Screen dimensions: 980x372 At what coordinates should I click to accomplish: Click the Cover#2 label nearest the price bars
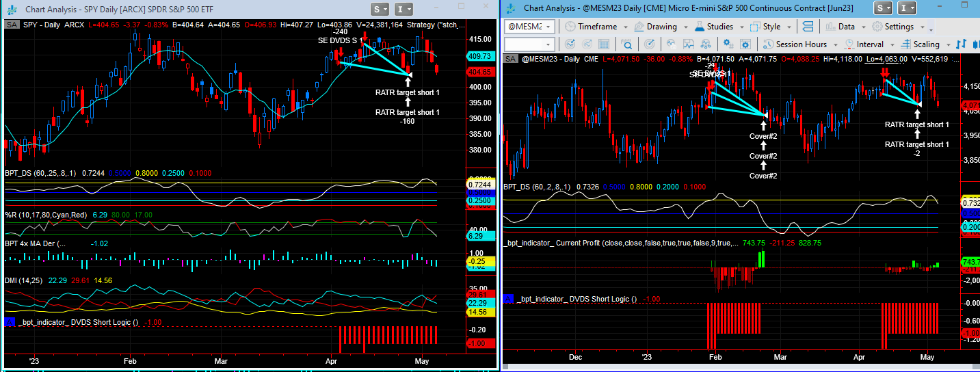point(763,136)
